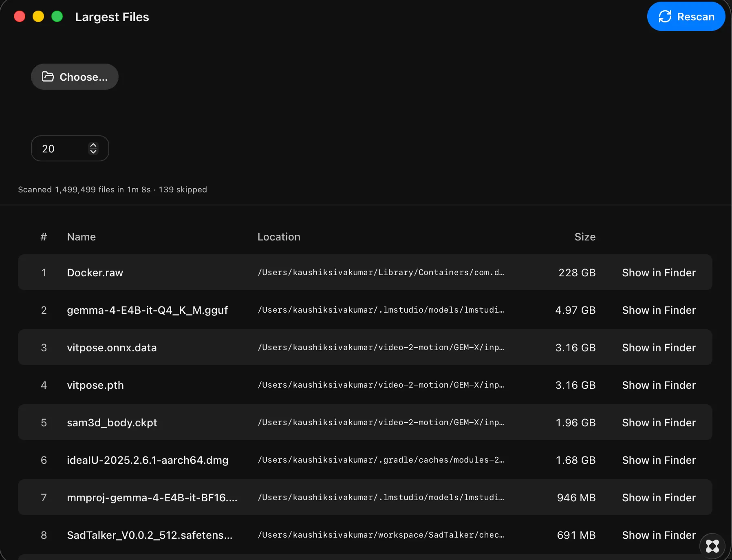Show mmproj-gemma-4-E4B-it-BF16 in Finder
This screenshot has height=560, width=732.
659,498
